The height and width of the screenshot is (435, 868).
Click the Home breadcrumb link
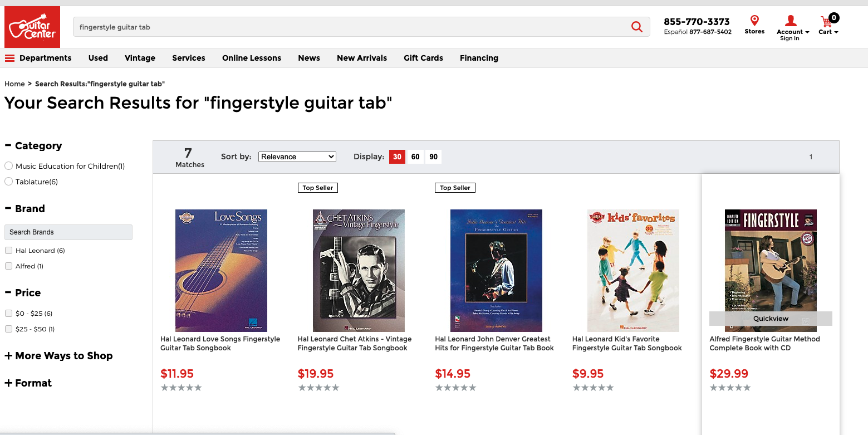click(x=14, y=84)
